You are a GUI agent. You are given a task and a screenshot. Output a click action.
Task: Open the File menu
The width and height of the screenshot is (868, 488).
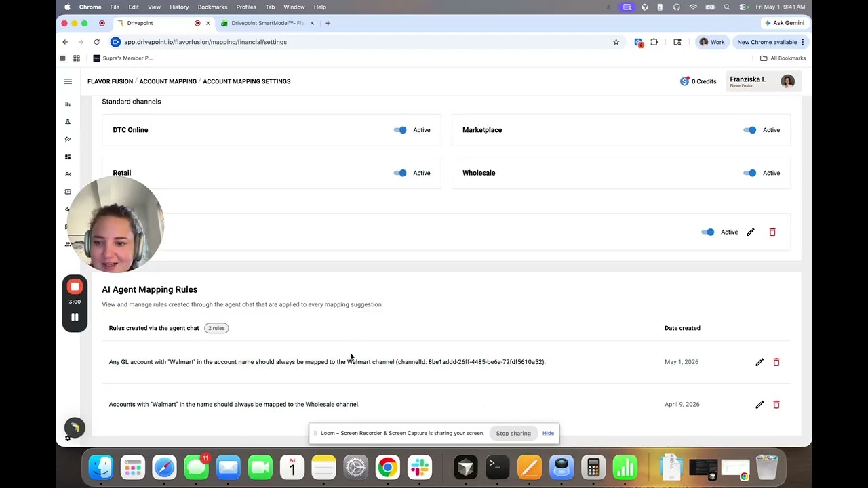(x=115, y=7)
